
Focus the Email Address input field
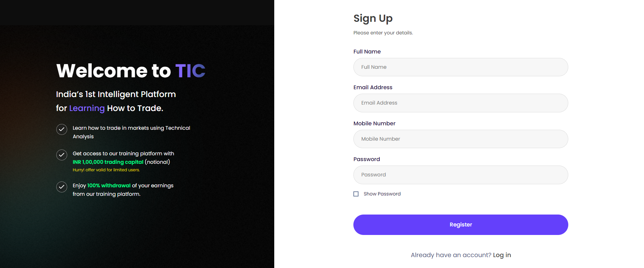pyautogui.click(x=461, y=103)
